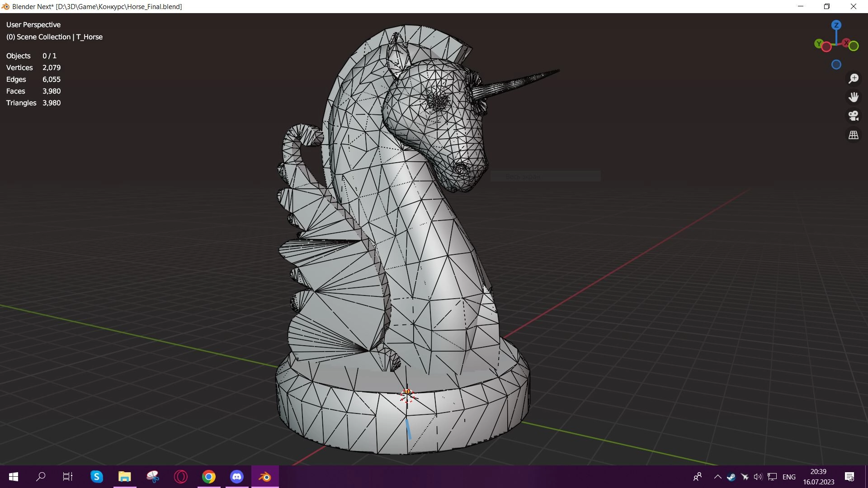Click the Z axis on navigation gizmo
The image size is (868, 488).
tap(836, 25)
